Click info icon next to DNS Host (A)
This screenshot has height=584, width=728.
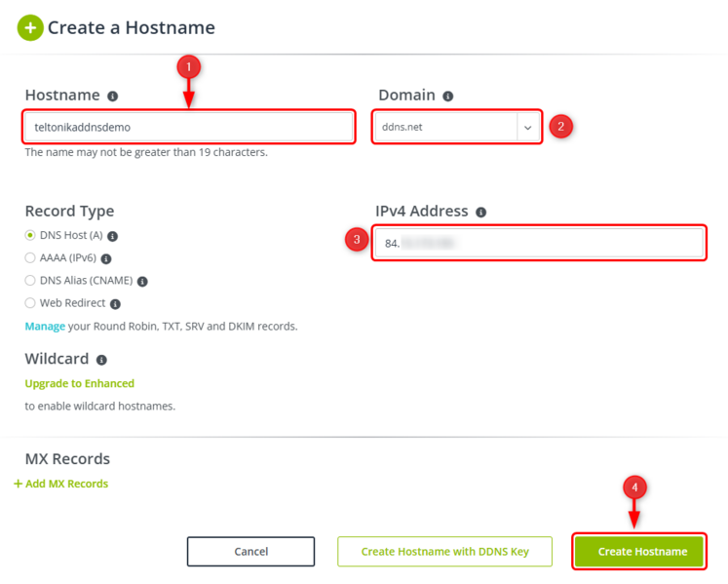[113, 236]
